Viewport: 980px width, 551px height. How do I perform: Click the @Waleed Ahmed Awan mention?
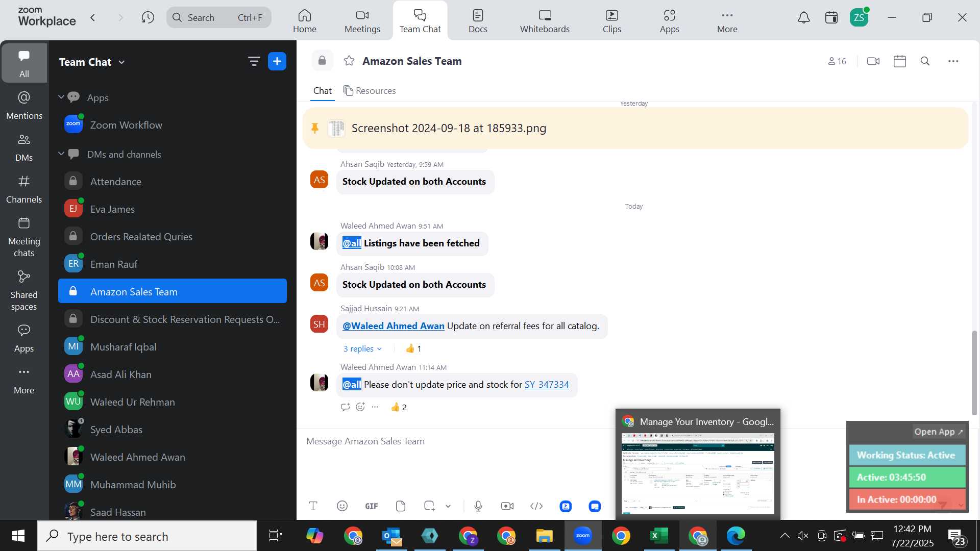coord(394,326)
